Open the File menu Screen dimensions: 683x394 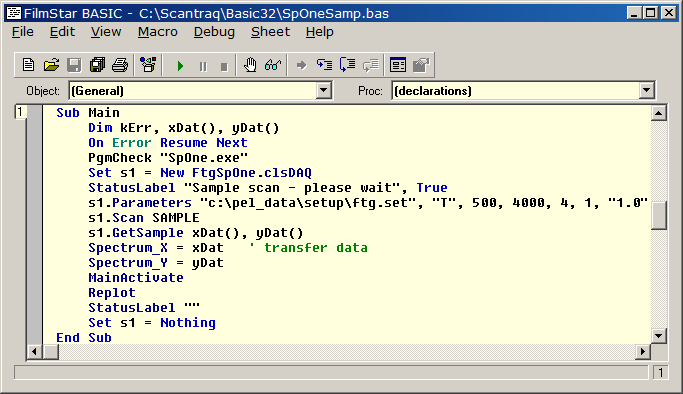click(x=23, y=32)
